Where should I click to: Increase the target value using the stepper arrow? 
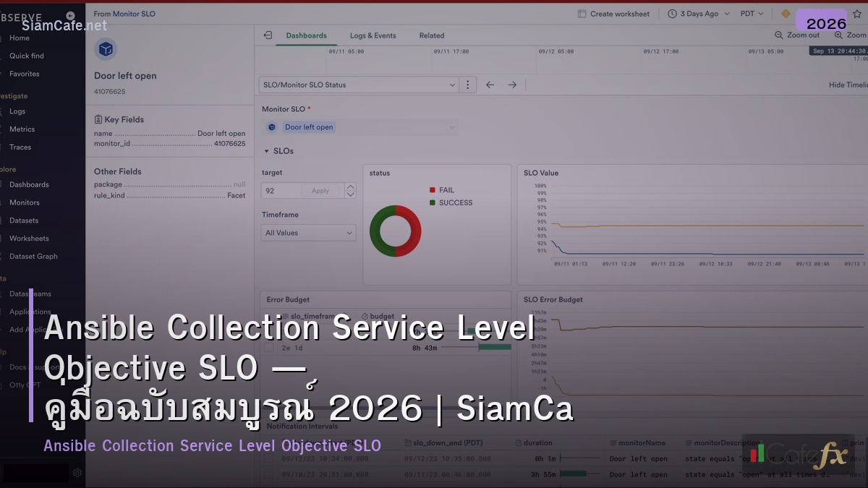click(x=349, y=187)
